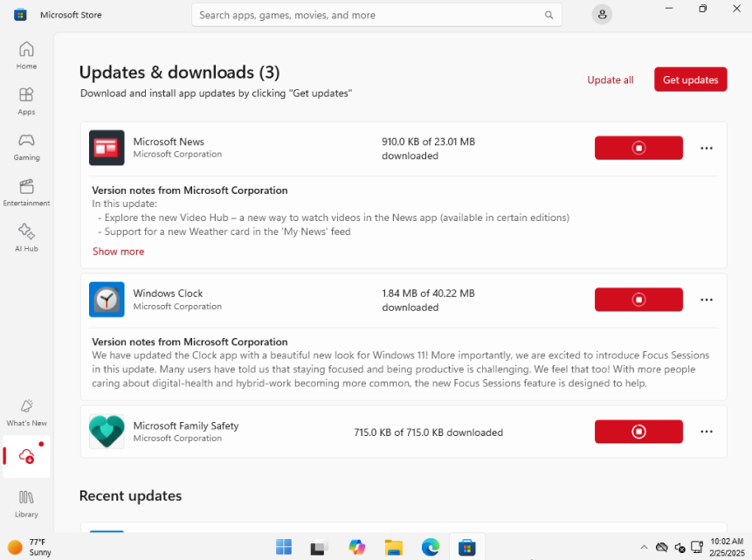Stop the Microsoft News download
This screenshot has height=560, width=752.
pyautogui.click(x=638, y=148)
